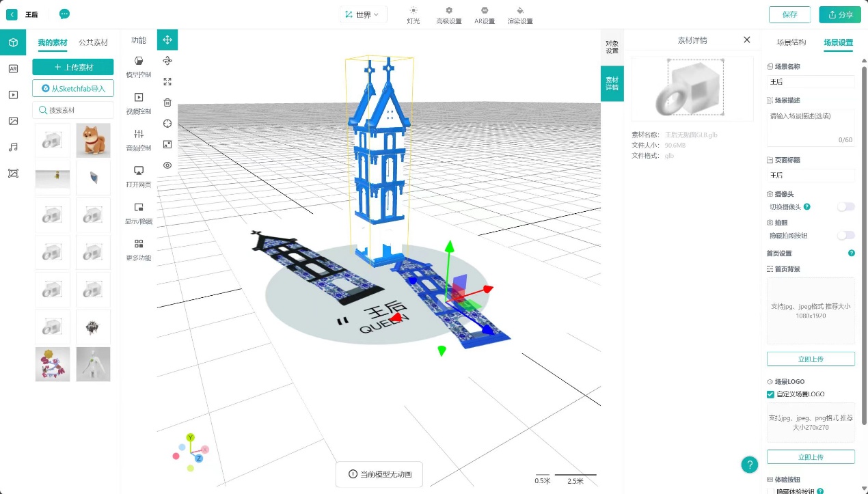Open 模型控制 model control function

tap(139, 66)
